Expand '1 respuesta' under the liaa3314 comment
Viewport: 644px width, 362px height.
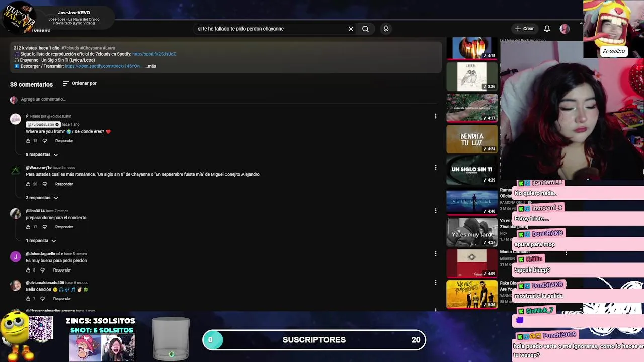pyautogui.click(x=41, y=241)
